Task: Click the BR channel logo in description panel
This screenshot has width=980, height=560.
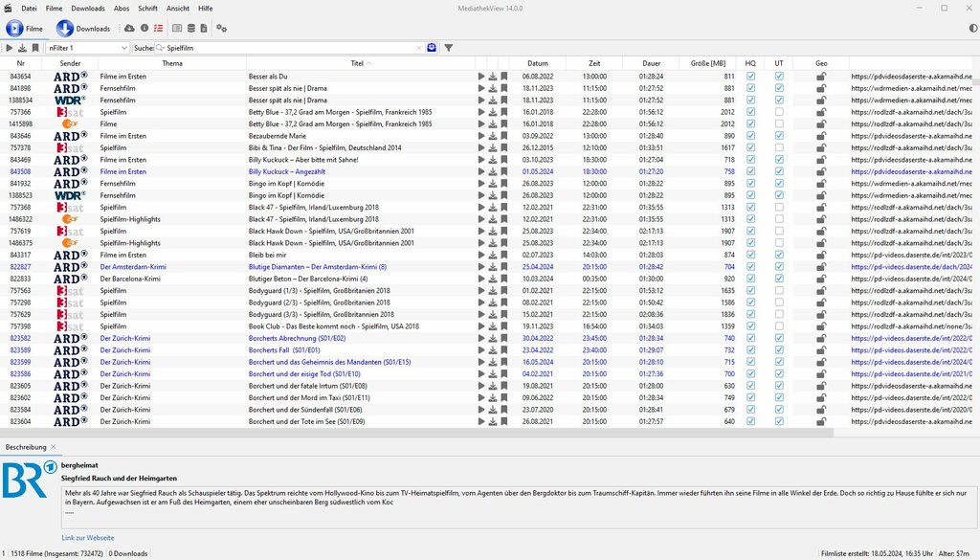Action: pos(30,480)
